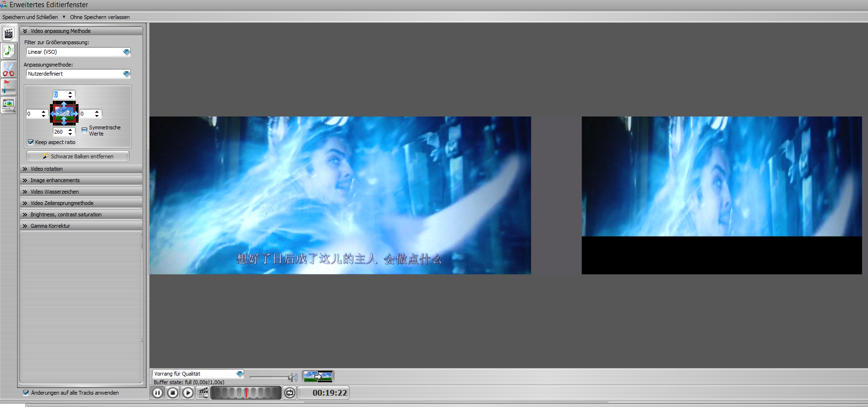
Task: Click the Buffer state: full text
Action: (x=189, y=382)
